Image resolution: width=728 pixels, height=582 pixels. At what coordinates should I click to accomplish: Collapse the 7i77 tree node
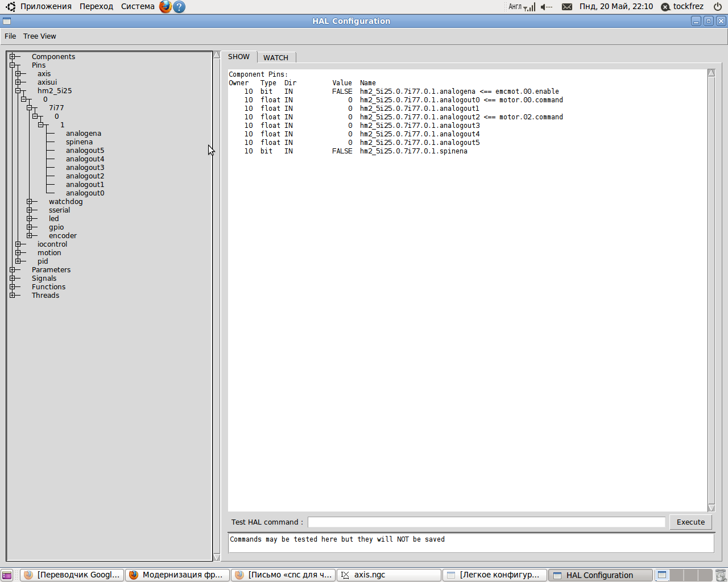(29, 108)
